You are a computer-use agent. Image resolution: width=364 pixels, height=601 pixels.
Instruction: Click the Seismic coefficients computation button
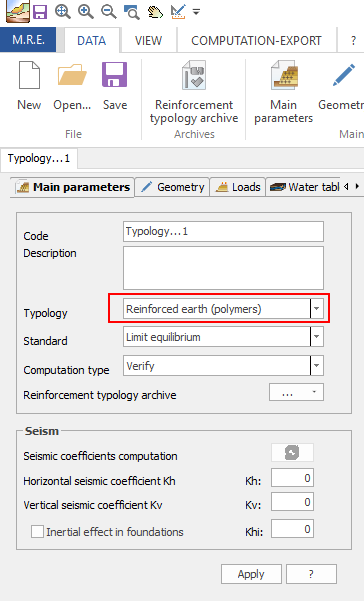point(292,453)
